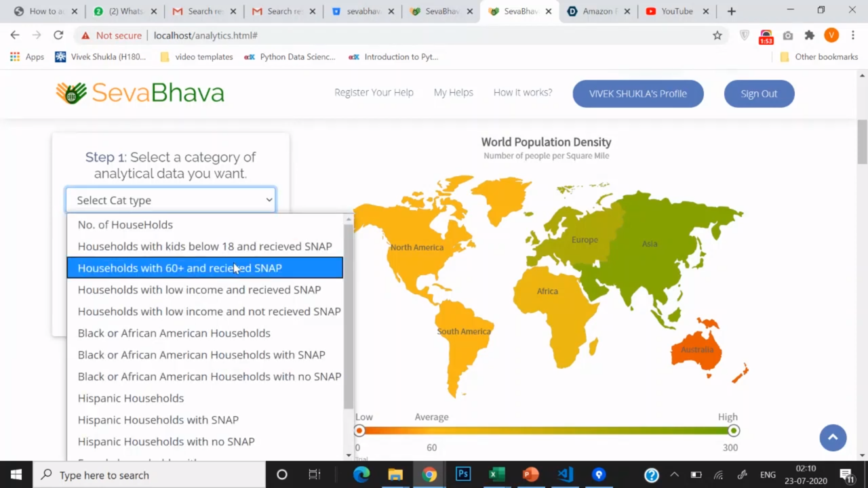The height and width of the screenshot is (488, 868).
Task: Open Introduction to Pyt... bookmark
Action: click(394, 57)
